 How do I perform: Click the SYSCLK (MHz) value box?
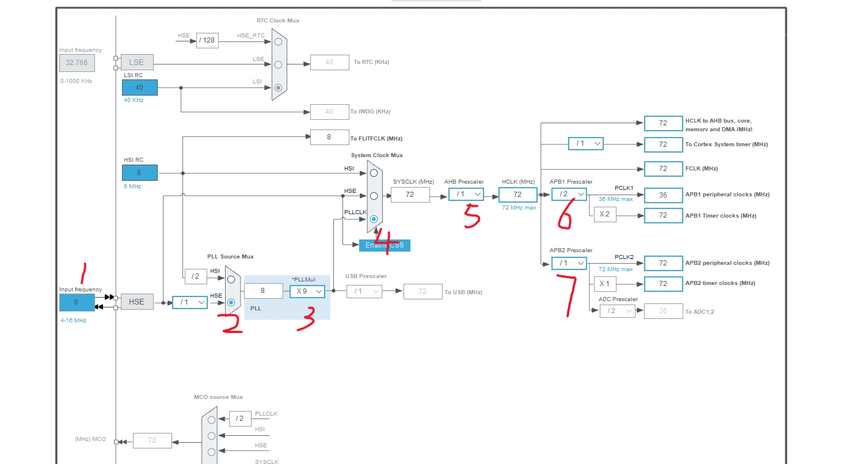pyautogui.click(x=410, y=195)
